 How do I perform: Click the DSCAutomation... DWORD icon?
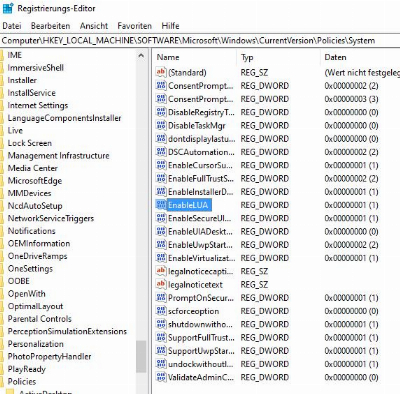pos(161,152)
